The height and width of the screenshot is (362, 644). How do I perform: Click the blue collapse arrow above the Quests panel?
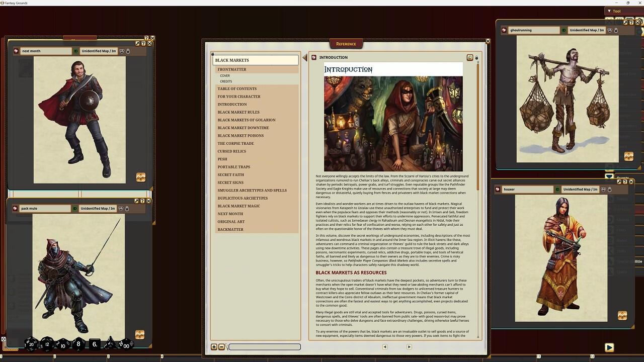(609, 177)
